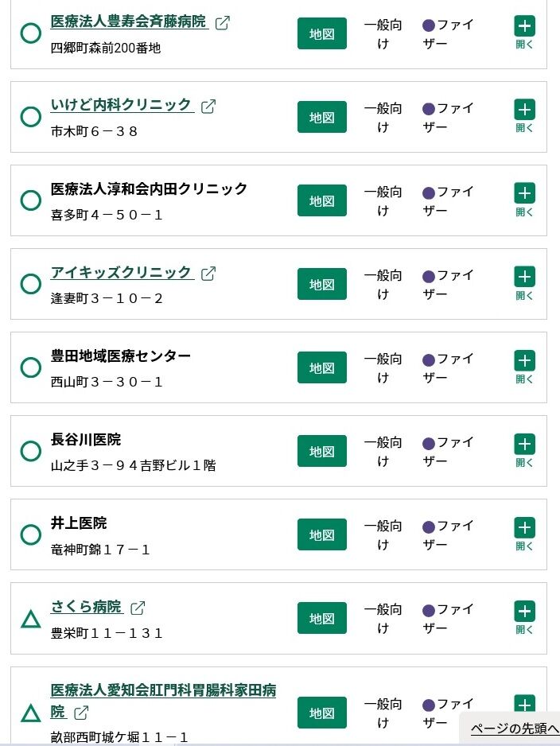Open the plus expander for 長谷川医院
The image size is (560, 746).
pos(524,444)
